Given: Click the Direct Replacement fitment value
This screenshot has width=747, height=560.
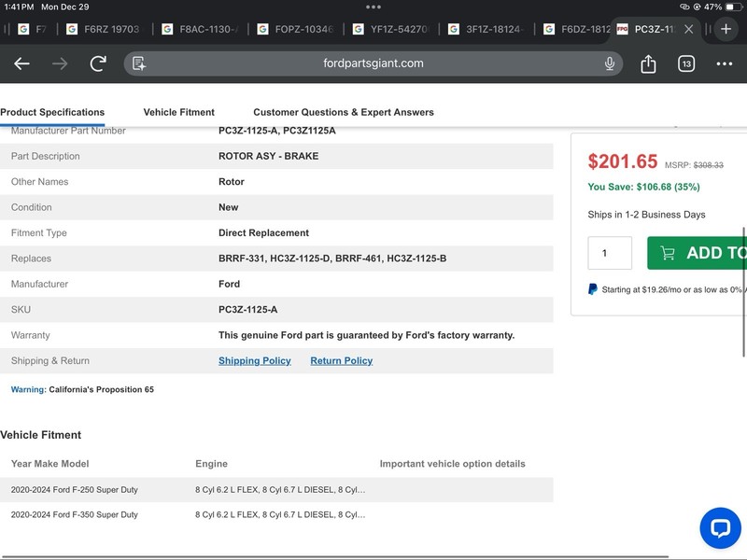Looking at the screenshot, I should (263, 232).
